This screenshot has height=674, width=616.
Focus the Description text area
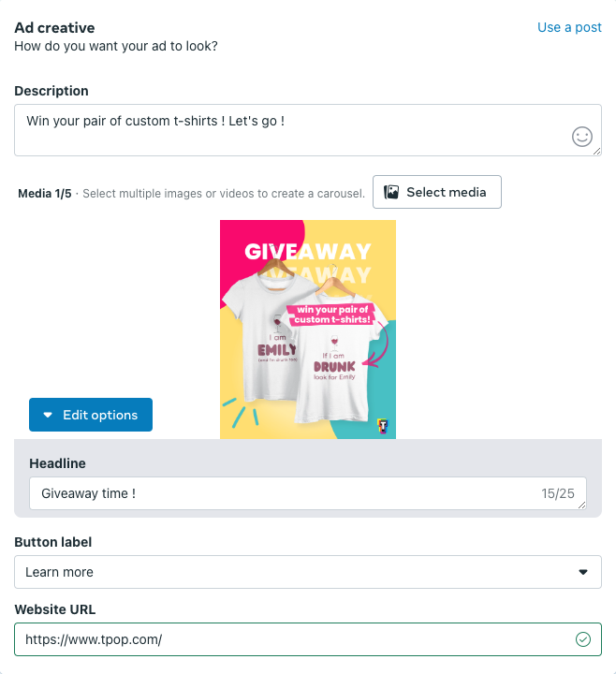coord(281,129)
